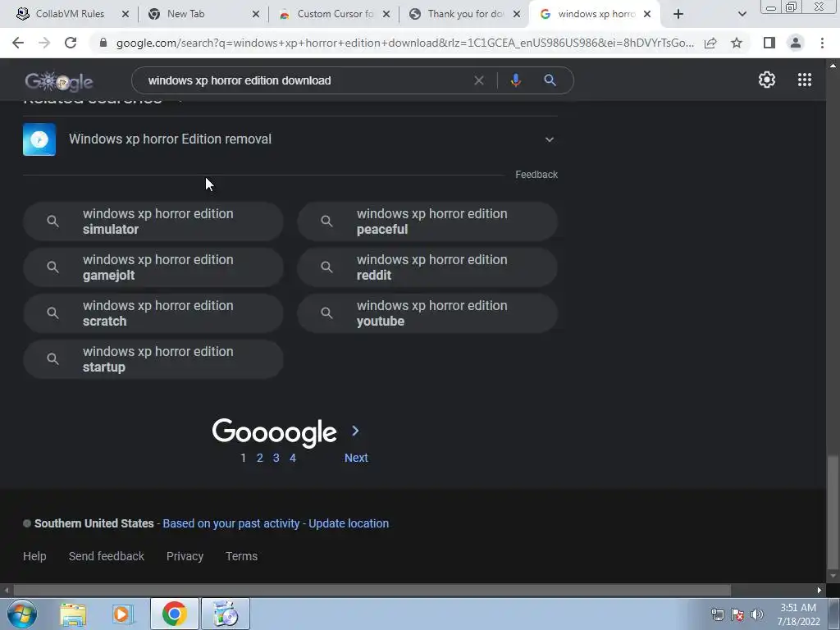This screenshot has width=840, height=630.
Task: Close the Custom Cursor tab
Action: tap(386, 14)
